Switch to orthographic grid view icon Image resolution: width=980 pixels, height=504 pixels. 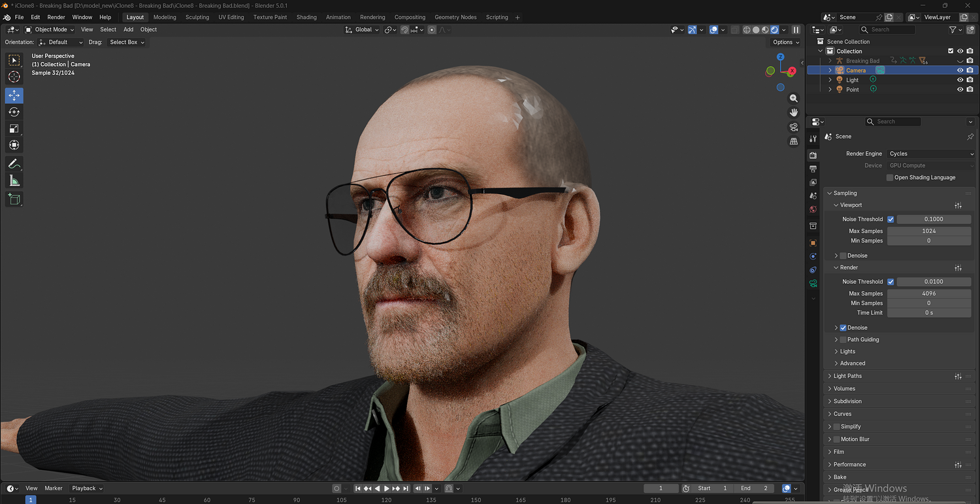(x=794, y=141)
